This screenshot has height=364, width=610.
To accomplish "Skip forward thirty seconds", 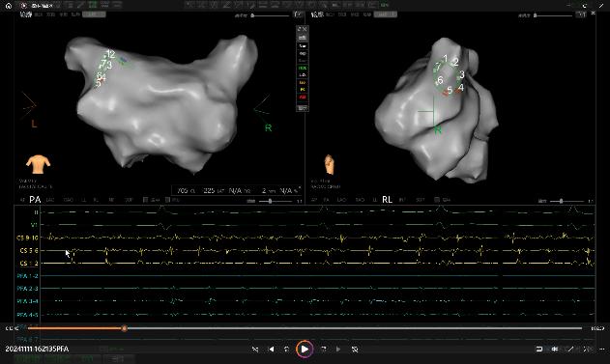I will [323, 350].
